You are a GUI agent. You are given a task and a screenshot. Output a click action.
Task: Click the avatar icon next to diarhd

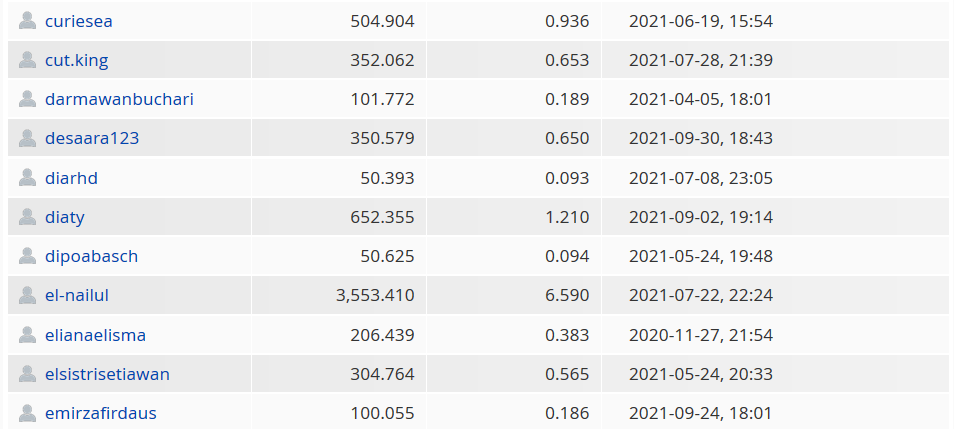27,178
